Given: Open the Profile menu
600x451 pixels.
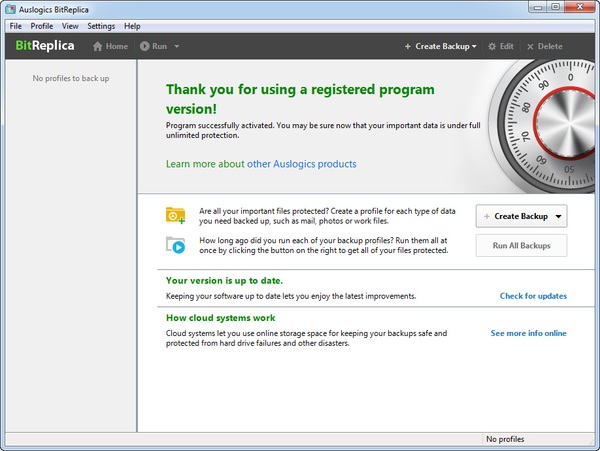Looking at the screenshot, I should point(42,25).
